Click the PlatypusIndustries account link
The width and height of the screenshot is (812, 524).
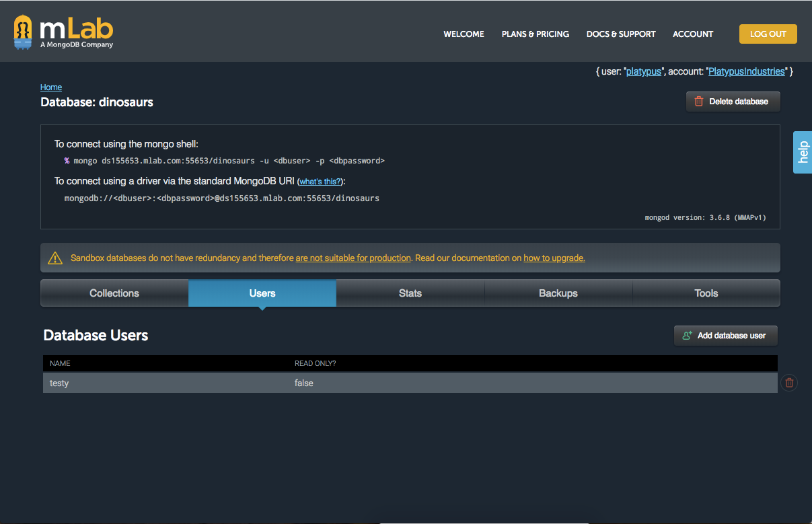tap(746, 71)
